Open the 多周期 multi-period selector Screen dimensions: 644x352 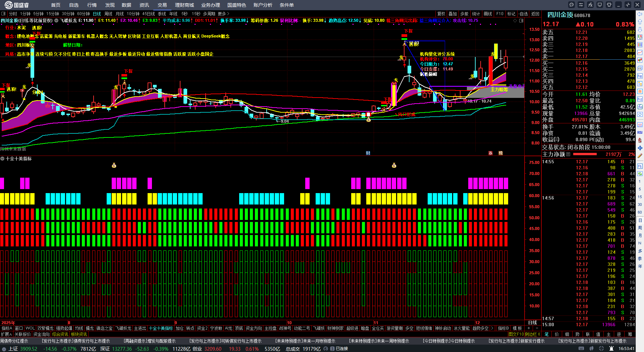[x=209, y=14]
